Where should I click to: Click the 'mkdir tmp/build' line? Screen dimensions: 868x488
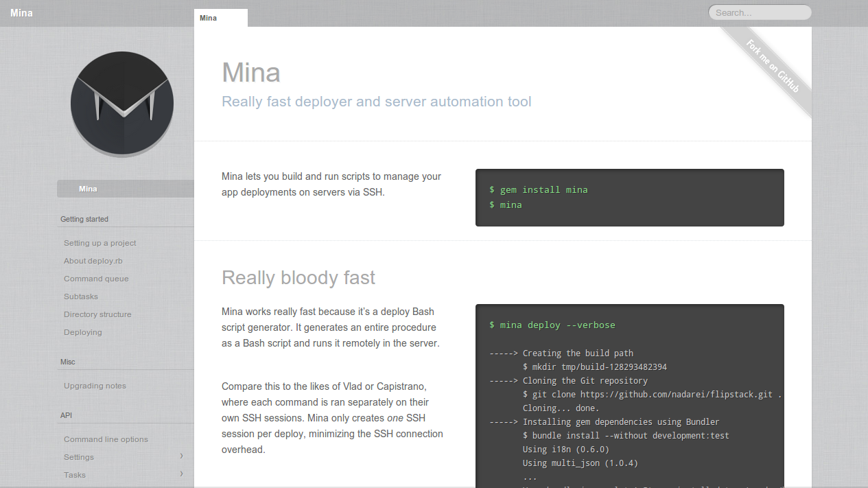[595, 367]
